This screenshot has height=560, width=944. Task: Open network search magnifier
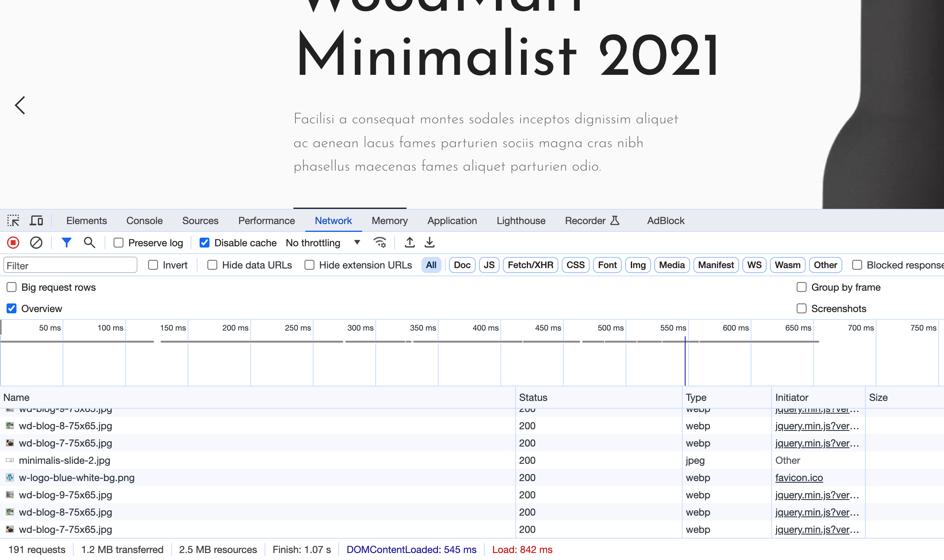(89, 243)
